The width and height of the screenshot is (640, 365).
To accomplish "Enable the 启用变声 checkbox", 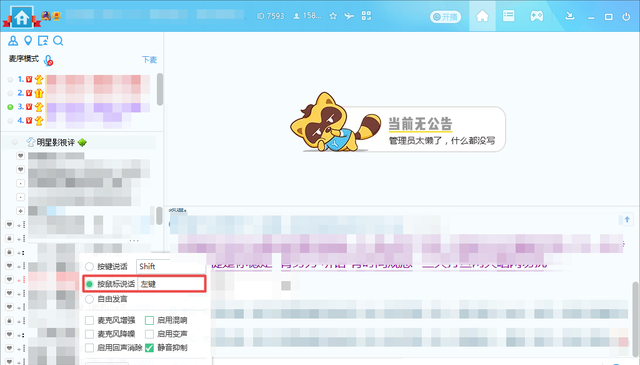I will tap(149, 334).
